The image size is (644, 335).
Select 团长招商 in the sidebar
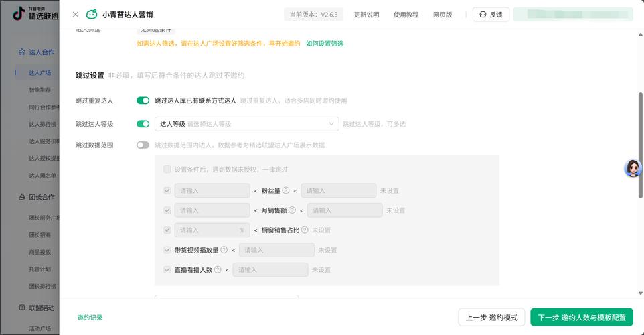pyautogui.click(x=40, y=234)
